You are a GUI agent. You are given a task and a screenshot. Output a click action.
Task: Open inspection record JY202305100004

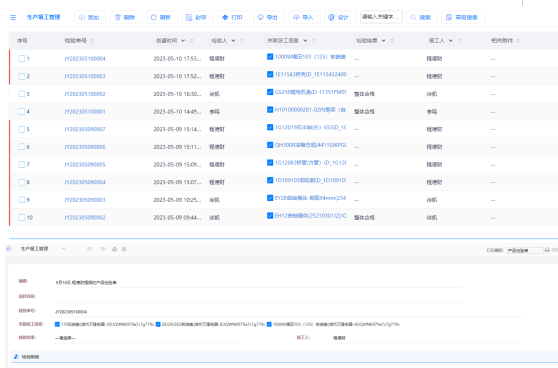pyautogui.click(x=85, y=59)
